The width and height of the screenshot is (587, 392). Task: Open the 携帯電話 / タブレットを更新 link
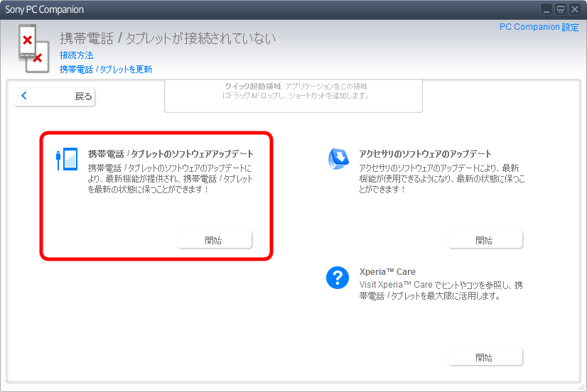[106, 69]
